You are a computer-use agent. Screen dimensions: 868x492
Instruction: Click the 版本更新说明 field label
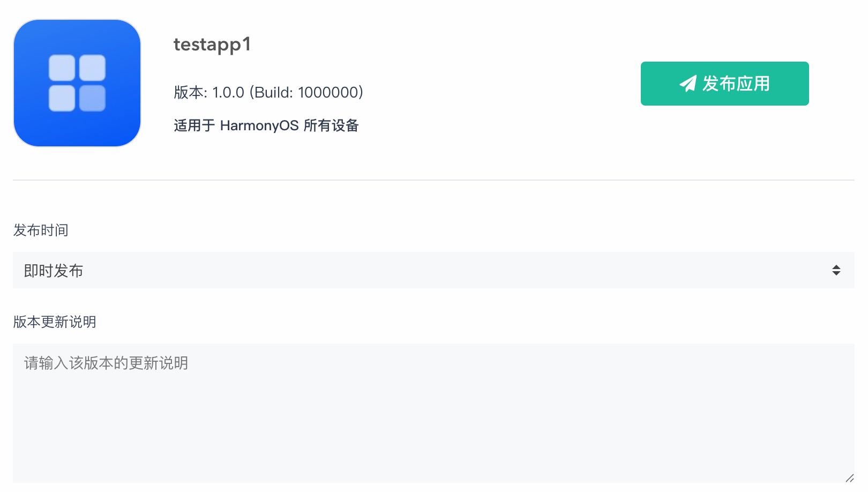pyautogui.click(x=55, y=322)
